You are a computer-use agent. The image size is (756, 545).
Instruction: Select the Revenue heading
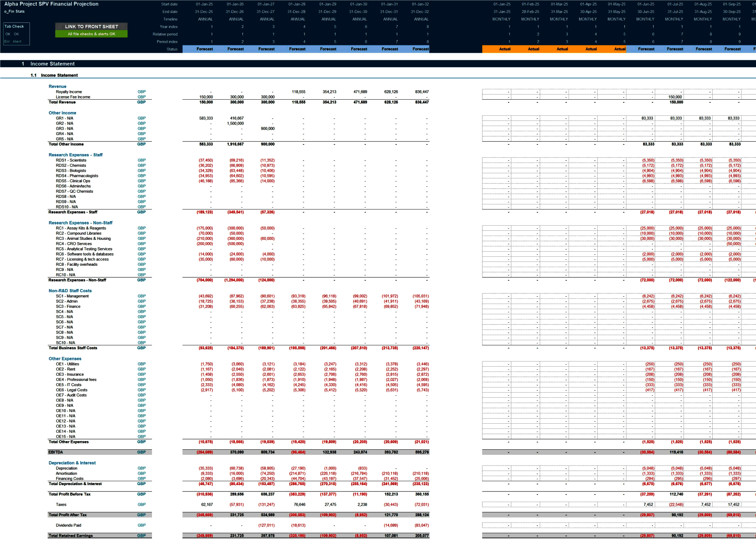57,86
